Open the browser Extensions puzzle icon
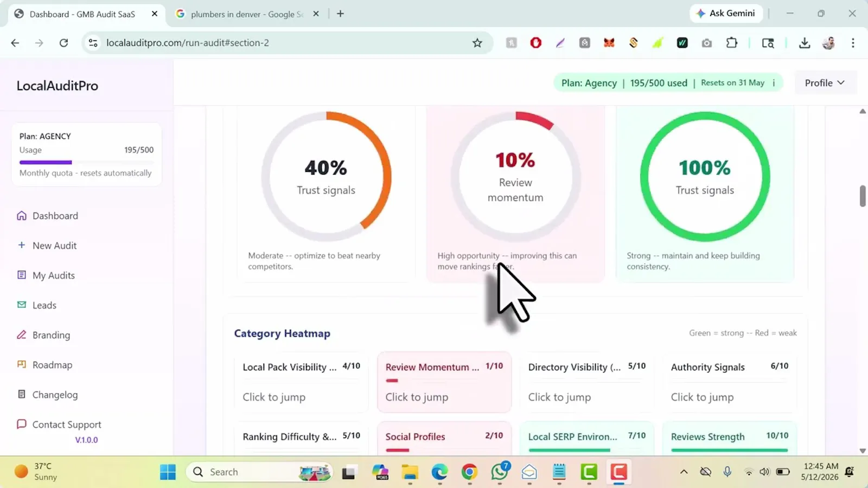 pos(732,43)
